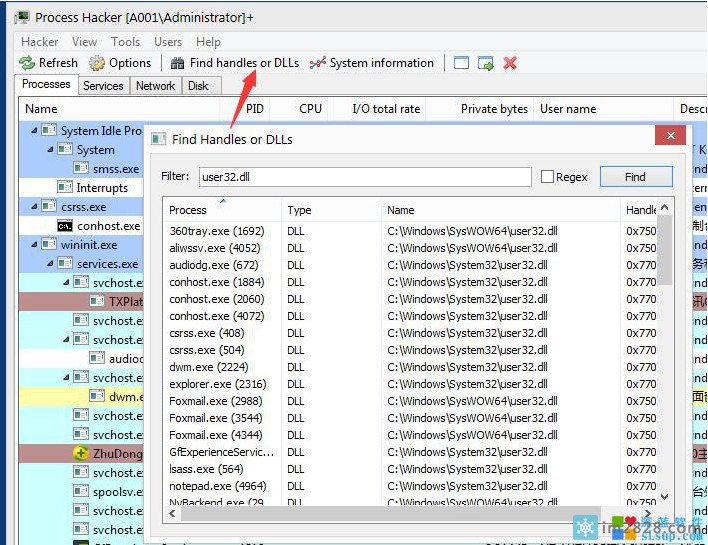Collapse the System Idle Process tree node
The width and height of the screenshot is (708, 545).
(x=34, y=131)
